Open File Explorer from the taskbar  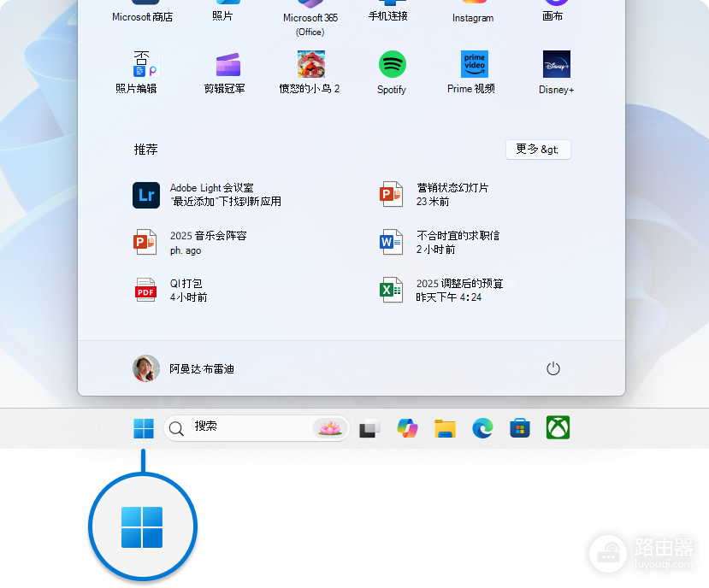(x=445, y=428)
